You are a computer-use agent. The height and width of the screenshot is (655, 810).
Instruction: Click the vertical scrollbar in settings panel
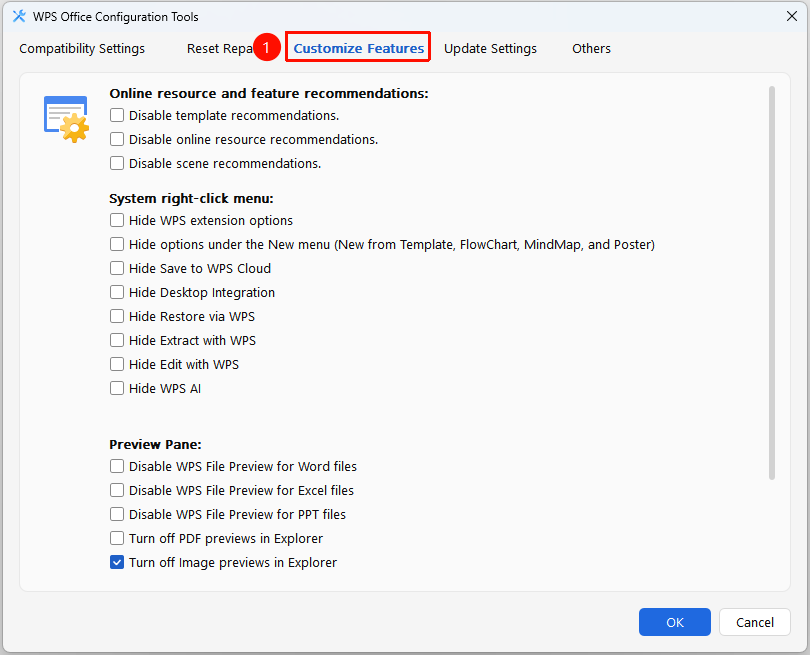click(x=772, y=283)
